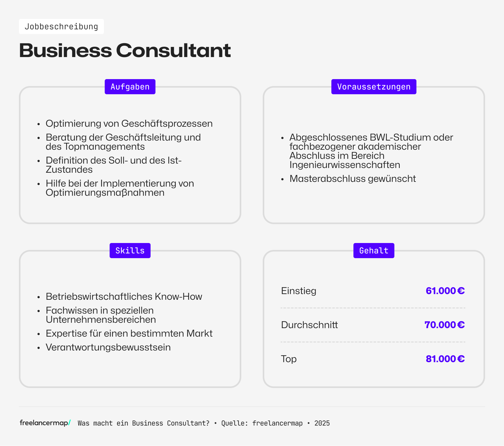Click the 81.000 € Top salary value
Image resolution: width=504 pixels, height=446 pixels.
445,359
